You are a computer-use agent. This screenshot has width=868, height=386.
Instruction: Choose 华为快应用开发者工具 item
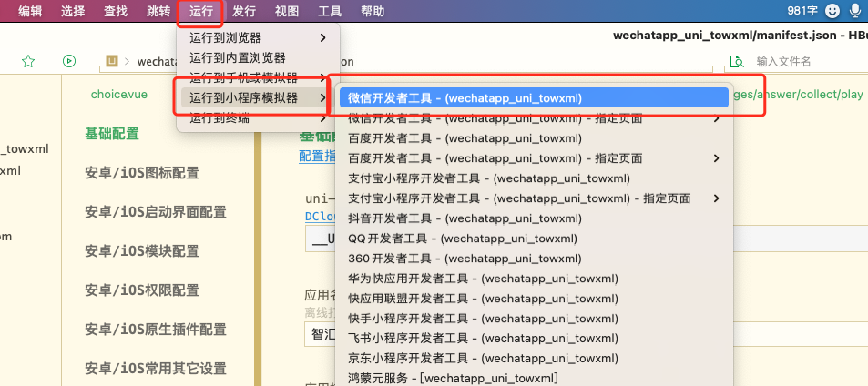pyautogui.click(x=535, y=279)
